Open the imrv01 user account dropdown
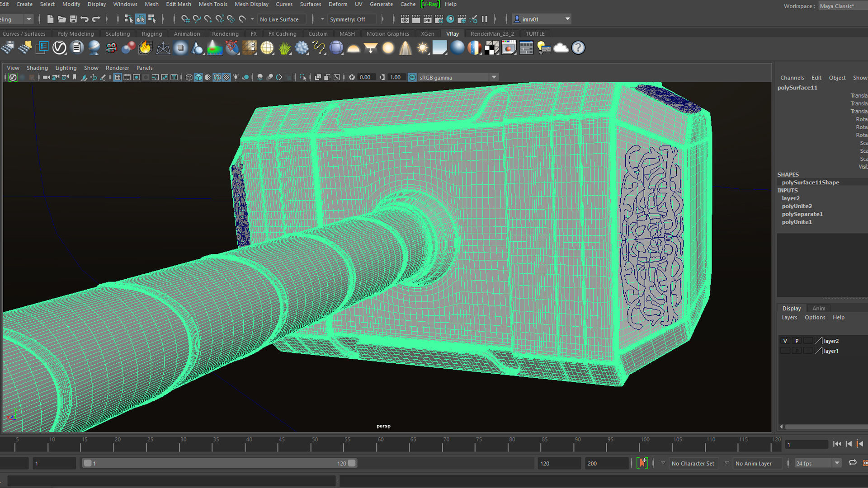 542,19
